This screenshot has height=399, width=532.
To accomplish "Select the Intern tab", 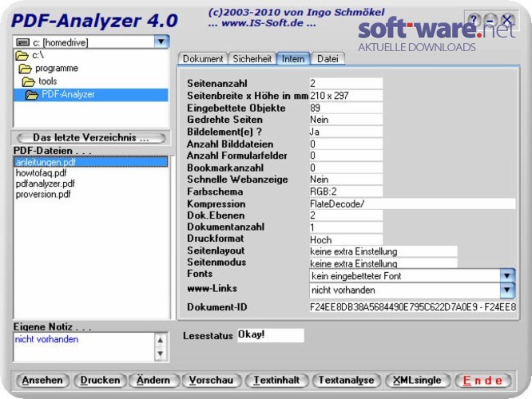I will pos(293,58).
